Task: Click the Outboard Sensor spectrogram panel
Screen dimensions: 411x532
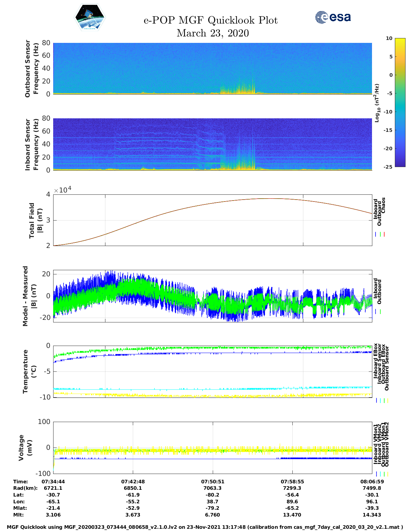Action: click(212, 68)
